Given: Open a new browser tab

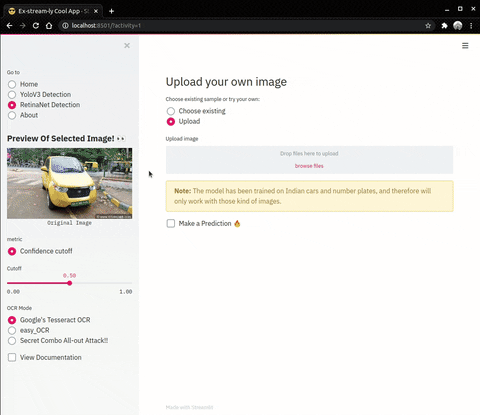Looking at the screenshot, I should (111, 11).
